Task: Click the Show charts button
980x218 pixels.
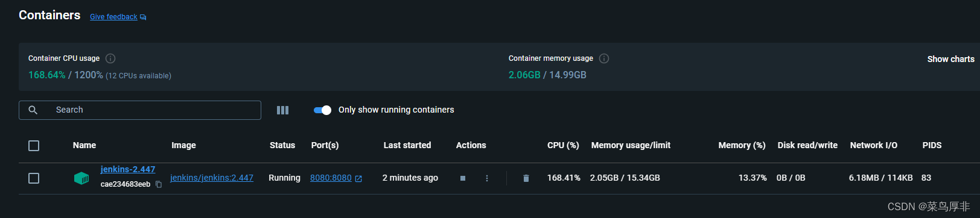Action: click(x=950, y=59)
